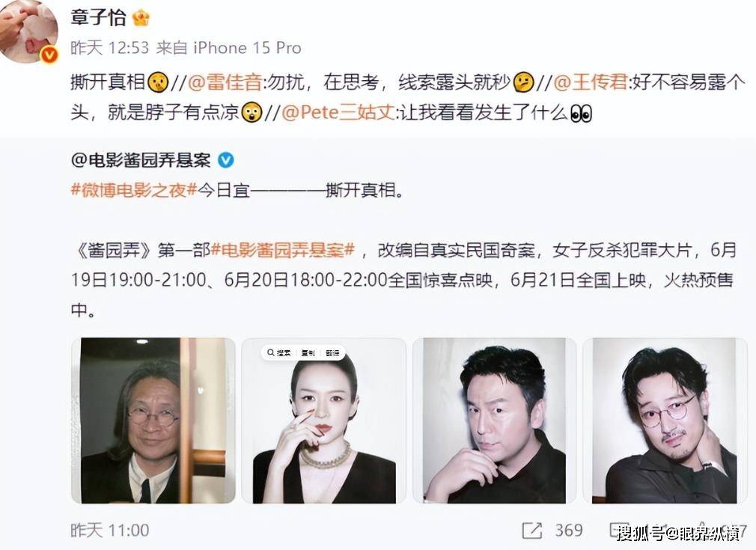The width and height of the screenshot is (756, 550).
Task: Open the @雷佳音 mention link
Action: click(x=225, y=82)
